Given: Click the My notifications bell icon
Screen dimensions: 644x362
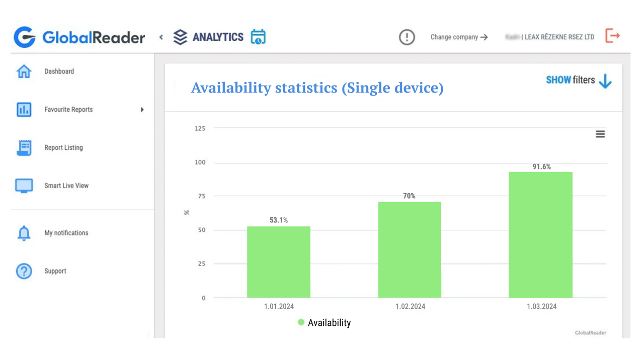Looking at the screenshot, I should click(24, 233).
